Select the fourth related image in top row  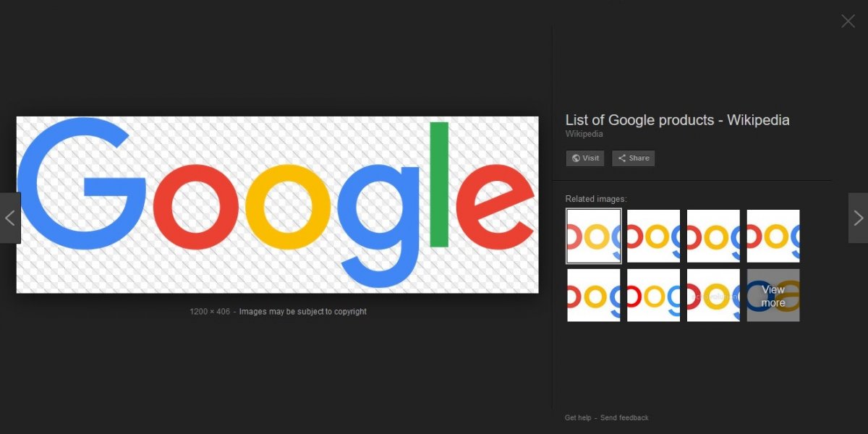pyautogui.click(x=773, y=237)
